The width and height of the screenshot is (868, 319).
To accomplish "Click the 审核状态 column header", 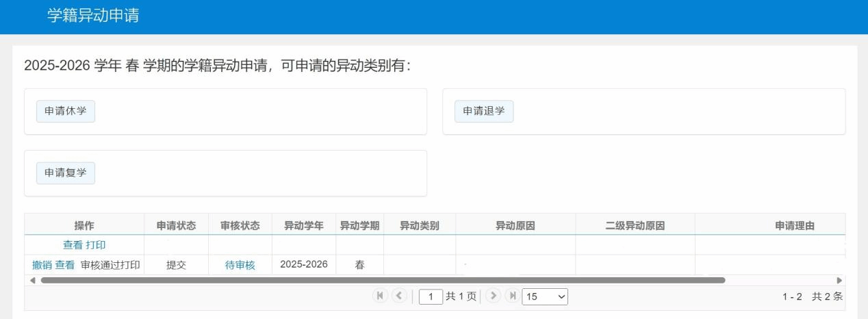I will point(240,225).
